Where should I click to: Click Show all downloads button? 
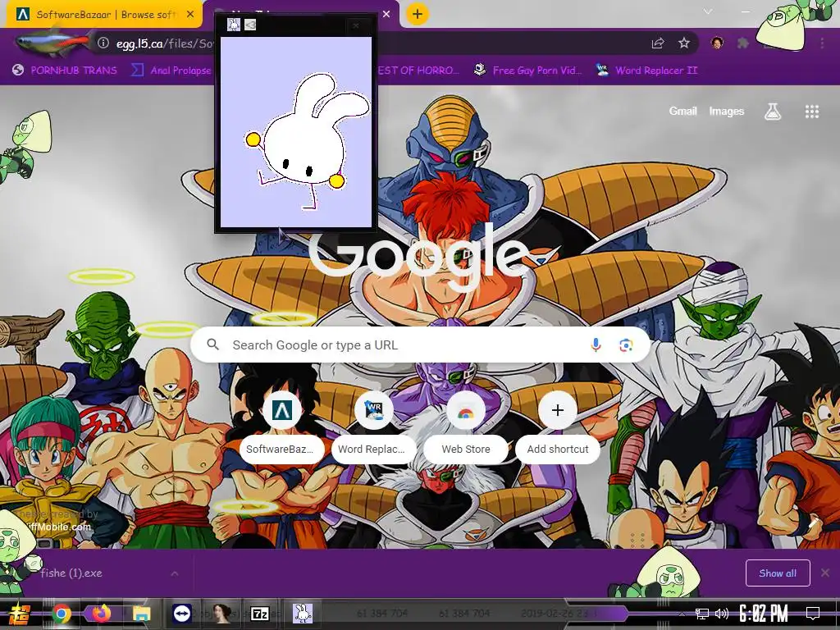(778, 573)
